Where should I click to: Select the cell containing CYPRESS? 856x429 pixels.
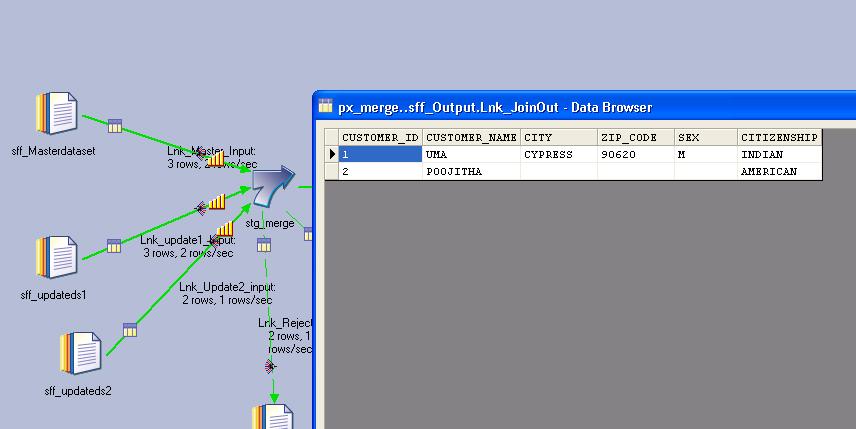[x=558, y=155]
